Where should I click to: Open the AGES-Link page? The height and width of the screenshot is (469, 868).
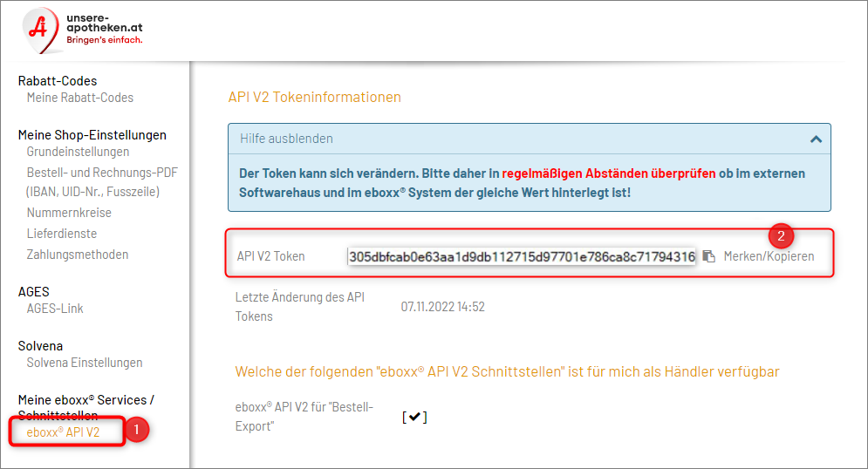tap(55, 309)
